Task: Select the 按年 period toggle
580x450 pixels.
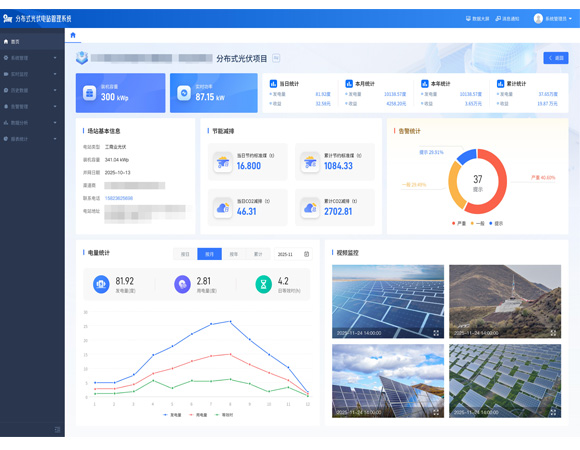Action: point(234,254)
